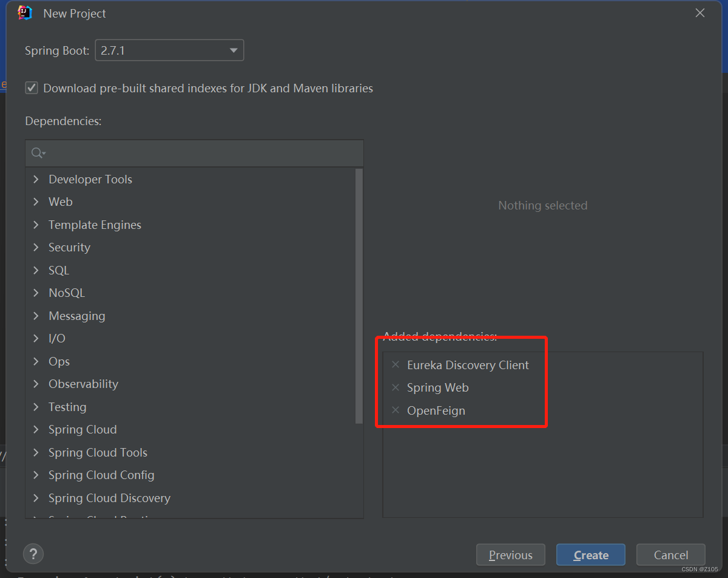Click the search magnifier icon in dependencies

click(38, 153)
